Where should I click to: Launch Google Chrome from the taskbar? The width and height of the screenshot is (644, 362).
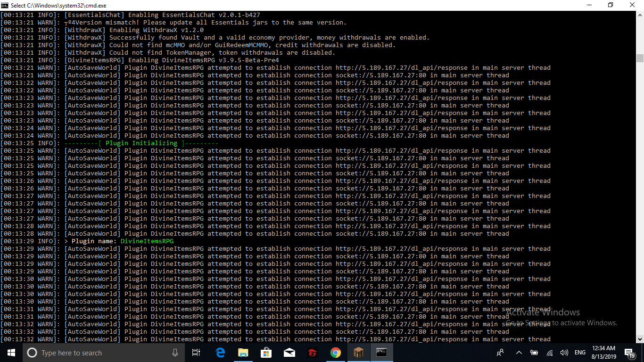[x=335, y=353]
